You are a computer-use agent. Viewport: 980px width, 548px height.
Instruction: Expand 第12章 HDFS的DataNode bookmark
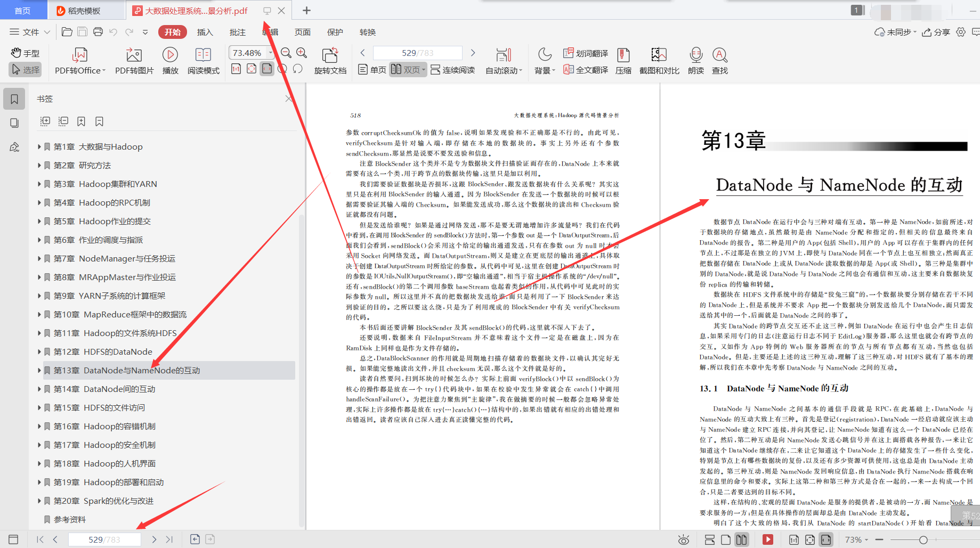tap(39, 351)
